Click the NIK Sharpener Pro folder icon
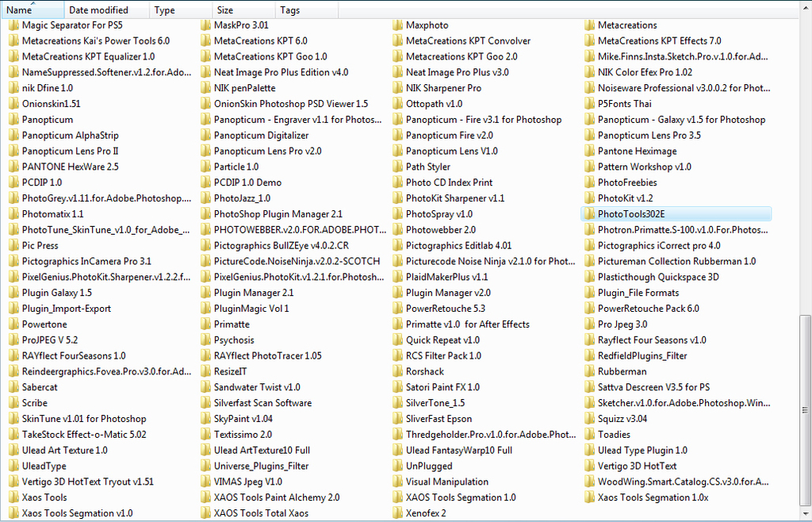 tap(398, 88)
